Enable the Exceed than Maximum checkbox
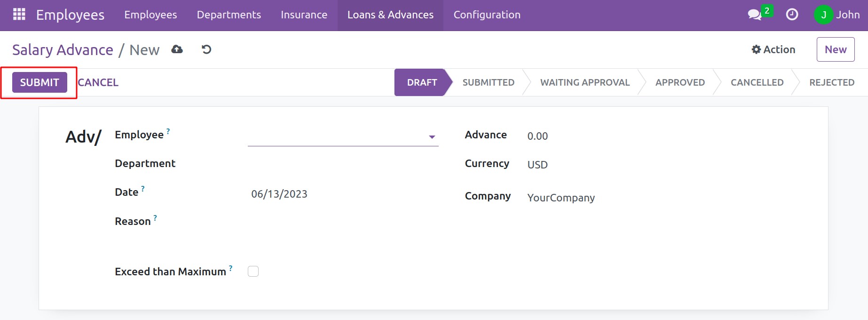 point(253,271)
